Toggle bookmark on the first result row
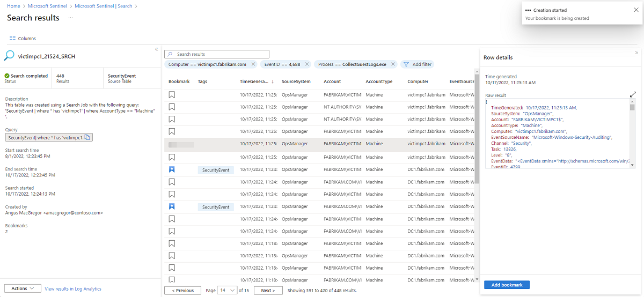Screen dimensions: 644x297 pos(172,94)
